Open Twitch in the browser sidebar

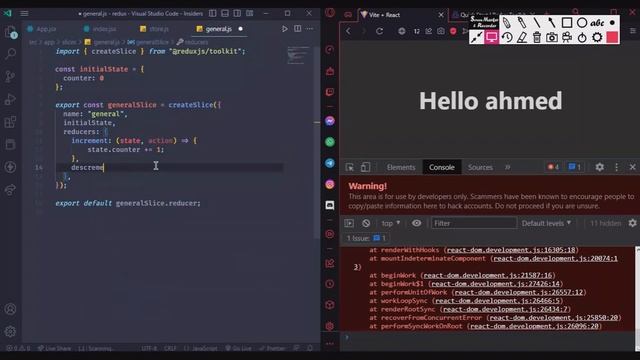coord(330,92)
